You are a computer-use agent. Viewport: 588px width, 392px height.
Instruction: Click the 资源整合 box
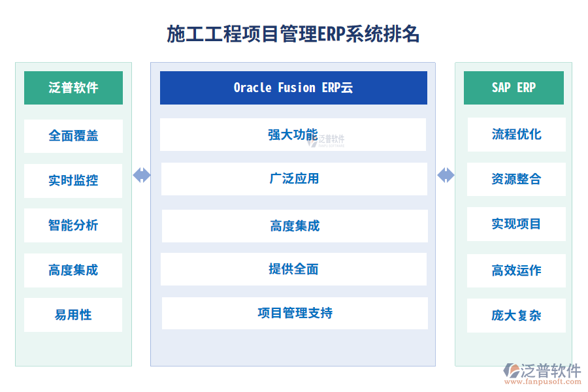tap(516, 179)
